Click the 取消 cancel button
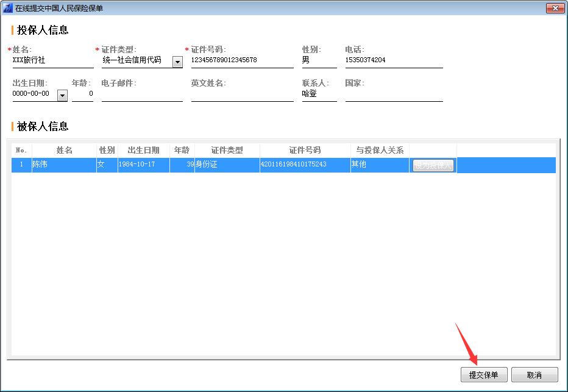568x392 pixels. [534, 375]
